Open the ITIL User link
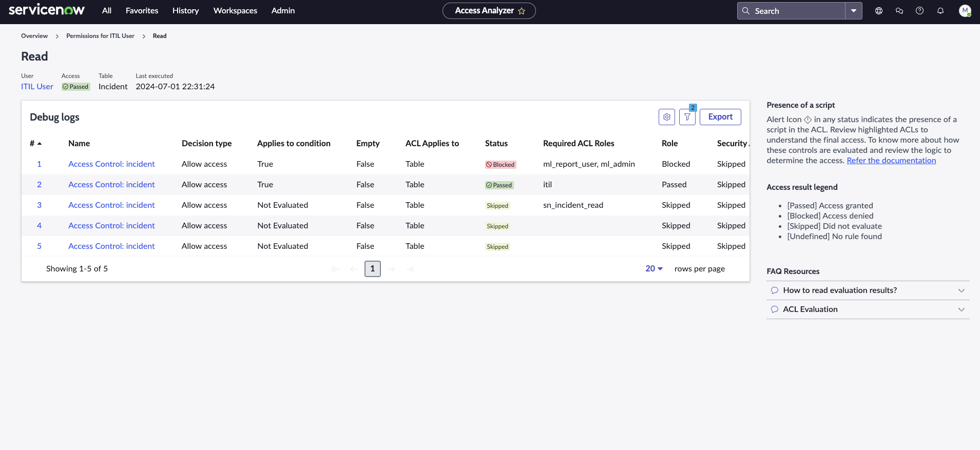The width and height of the screenshot is (980, 450). [37, 87]
